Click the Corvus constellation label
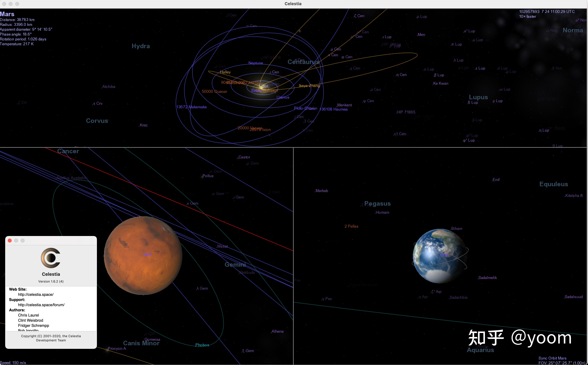The height and width of the screenshot is (365, 588). tap(97, 121)
